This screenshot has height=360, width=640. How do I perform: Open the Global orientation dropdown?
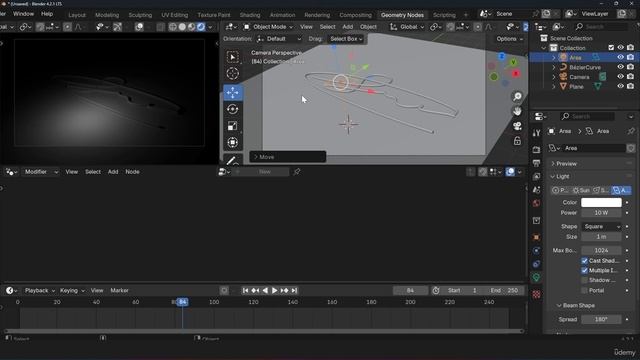coord(407,27)
